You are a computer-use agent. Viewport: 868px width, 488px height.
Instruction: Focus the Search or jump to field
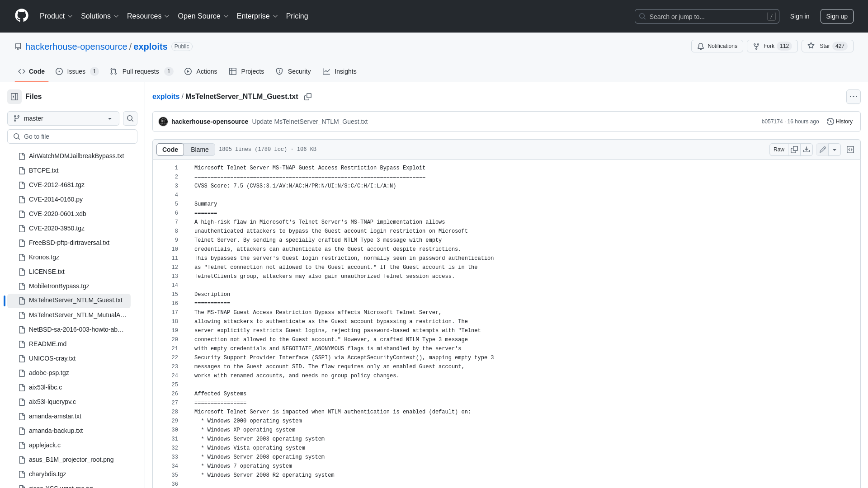pos(707,16)
